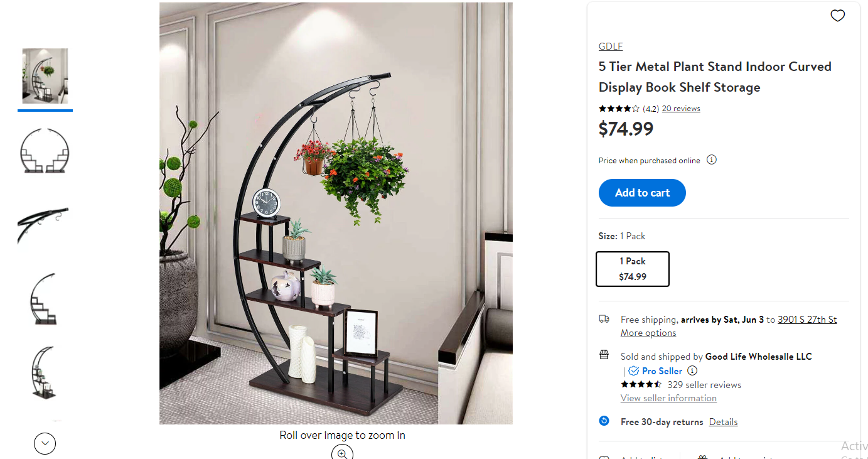Image resolution: width=868 pixels, height=459 pixels.
Task: Select the hook close-up thumbnail
Action: [45, 224]
